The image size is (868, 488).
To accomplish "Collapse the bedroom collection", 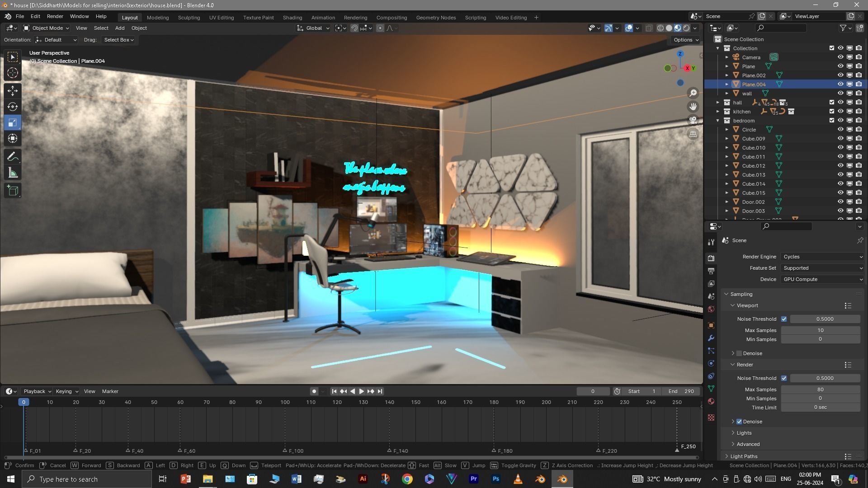I will click(x=717, y=121).
